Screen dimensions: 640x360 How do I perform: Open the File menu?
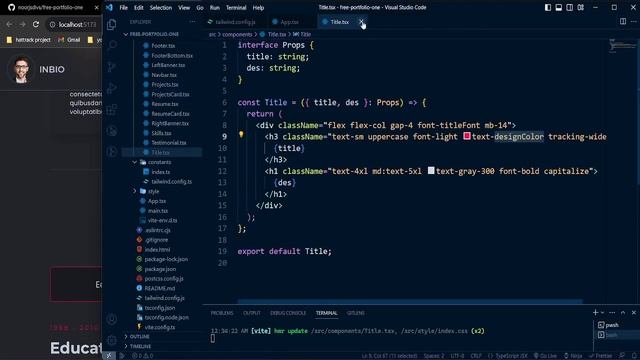(123, 7)
